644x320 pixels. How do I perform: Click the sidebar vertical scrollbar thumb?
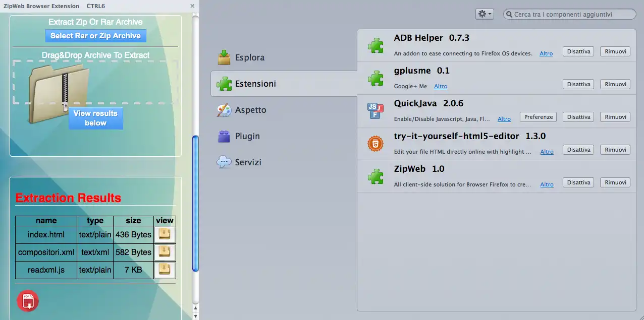pos(196,204)
